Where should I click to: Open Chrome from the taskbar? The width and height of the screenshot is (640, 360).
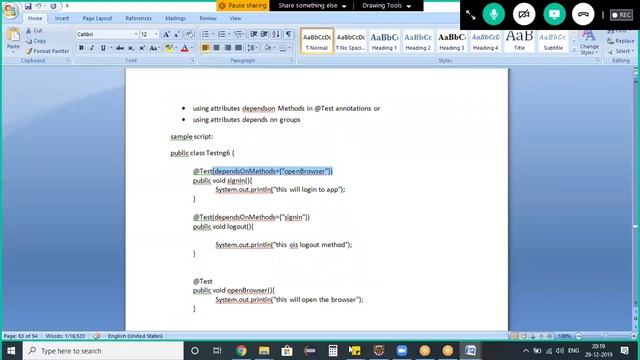(x=241, y=351)
